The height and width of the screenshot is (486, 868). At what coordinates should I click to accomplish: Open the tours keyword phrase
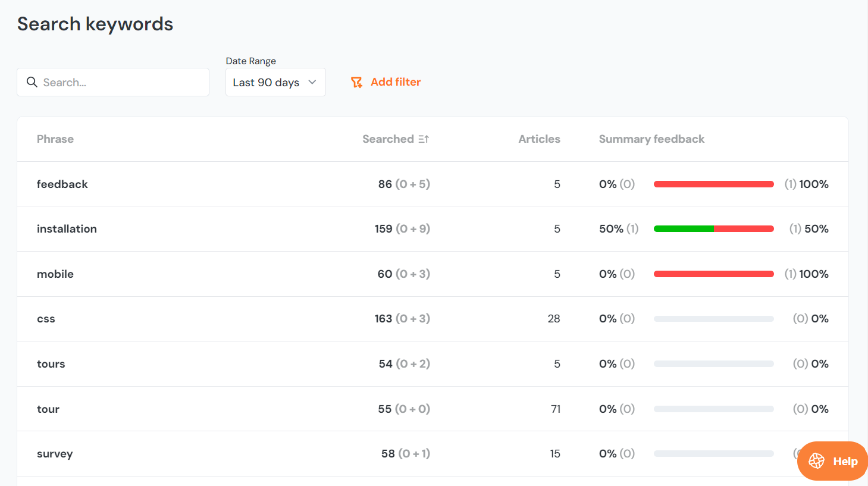[x=51, y=364]
